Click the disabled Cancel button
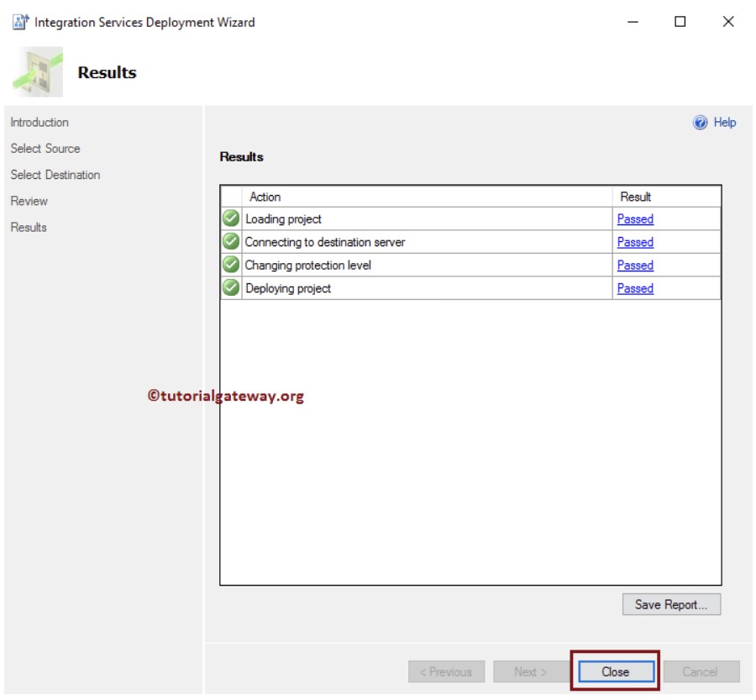 point(701,671)
